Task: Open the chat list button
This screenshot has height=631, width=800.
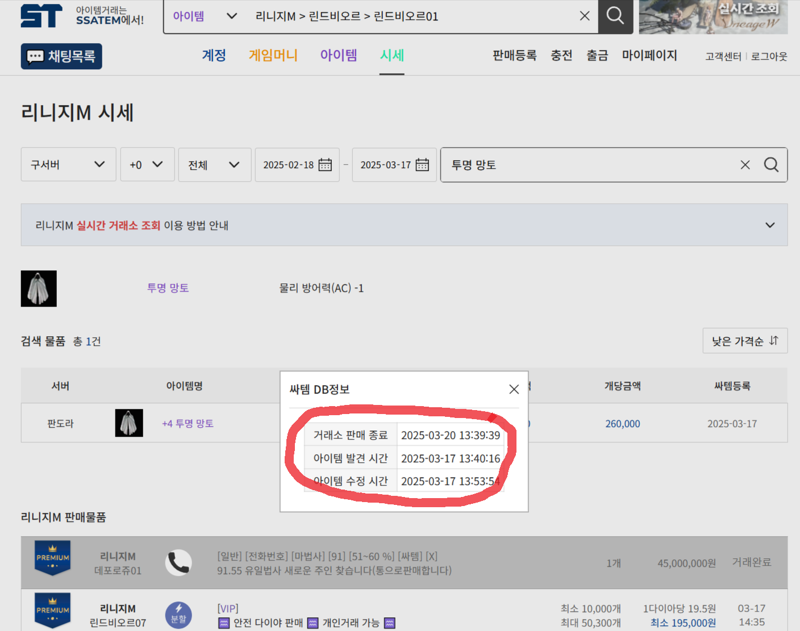Action: click(x=61, y=56)
